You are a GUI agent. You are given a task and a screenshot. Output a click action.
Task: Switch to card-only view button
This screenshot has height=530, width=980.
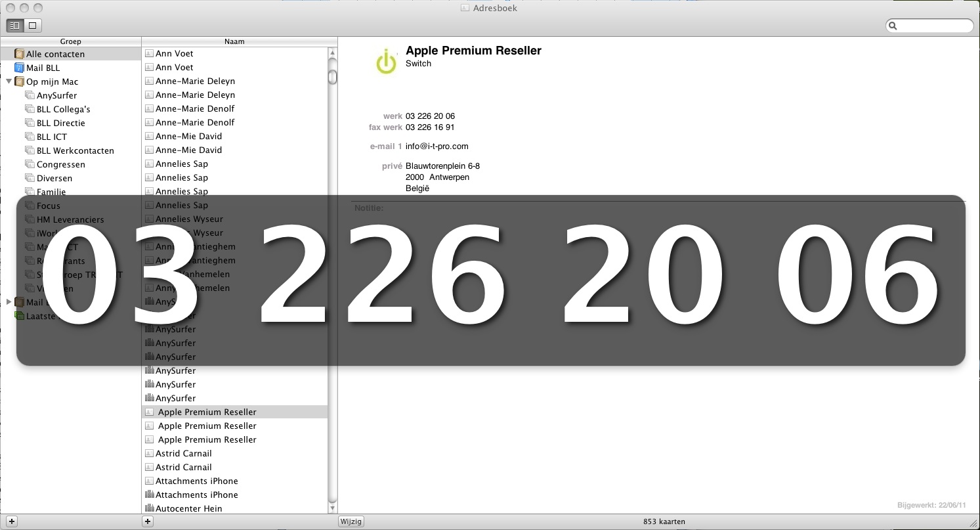coord(32,26)
